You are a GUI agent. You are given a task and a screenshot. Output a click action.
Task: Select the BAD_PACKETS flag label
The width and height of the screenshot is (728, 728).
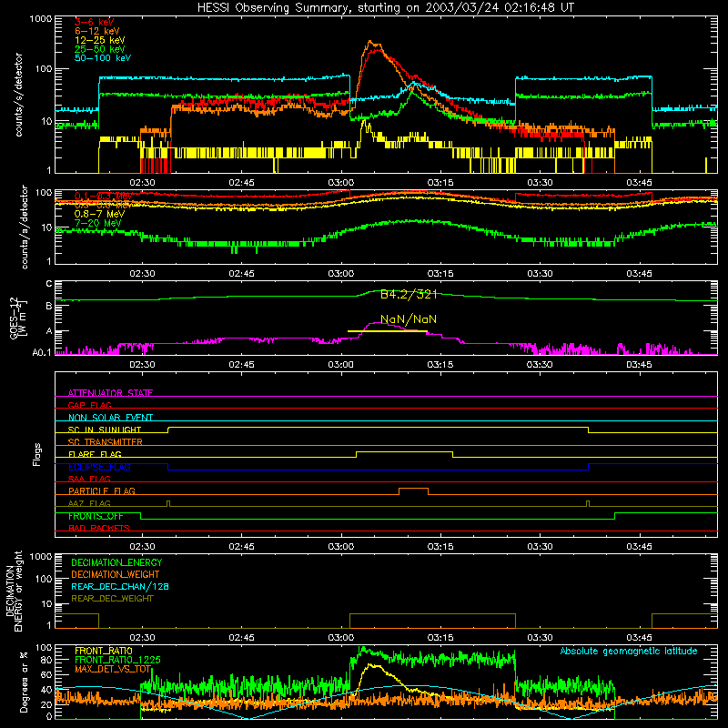(99, 528)
